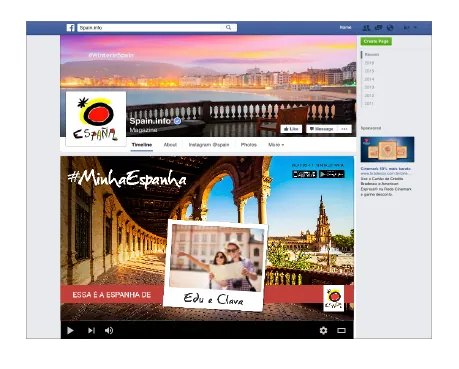459x369 pixels.
Task: Jump to 2016 in timeline navigation
Action: click(369, 63)
